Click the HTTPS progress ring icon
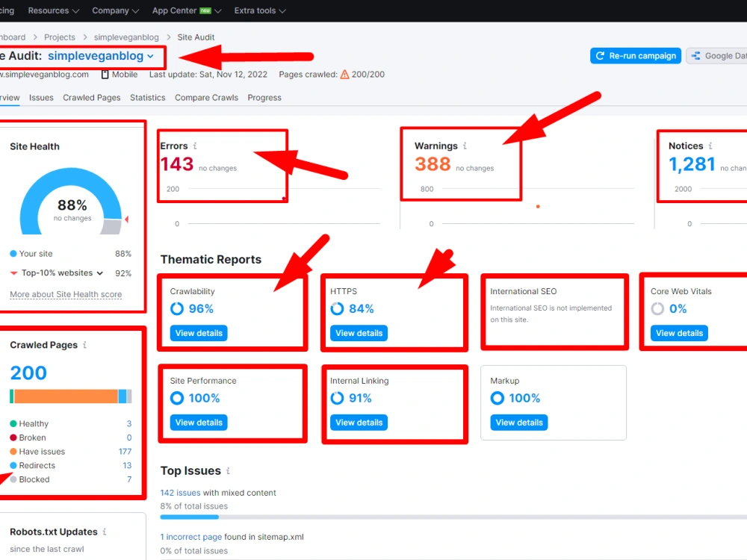 pos(337,308)
